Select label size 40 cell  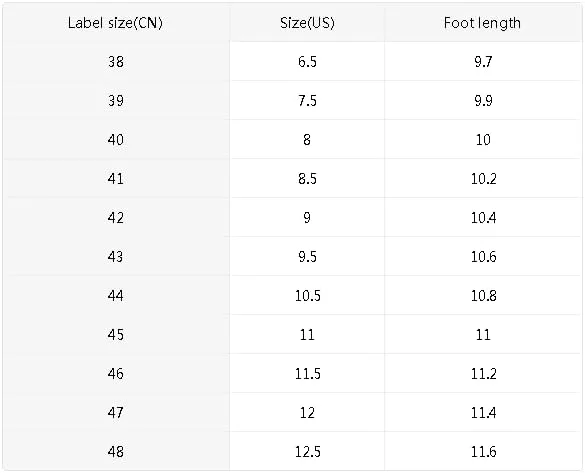[x=116, y=140]
